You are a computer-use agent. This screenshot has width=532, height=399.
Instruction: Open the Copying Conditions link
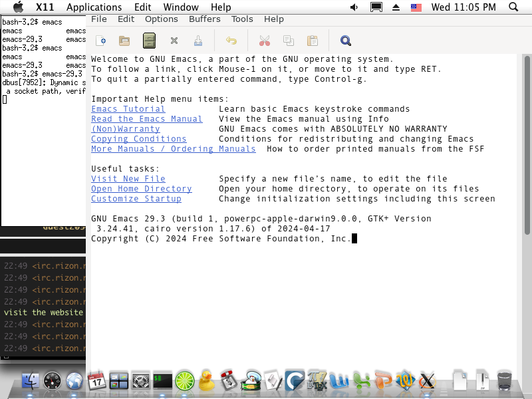(x=139, y=139)
